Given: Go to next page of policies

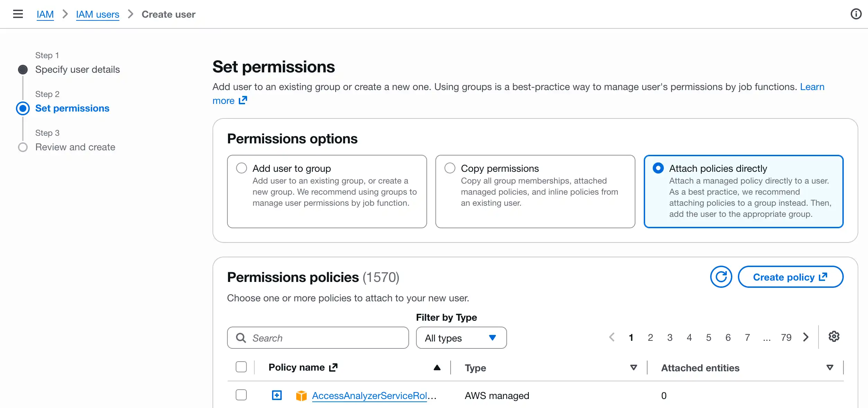Looking at the screenshot, I should [806, 337].
